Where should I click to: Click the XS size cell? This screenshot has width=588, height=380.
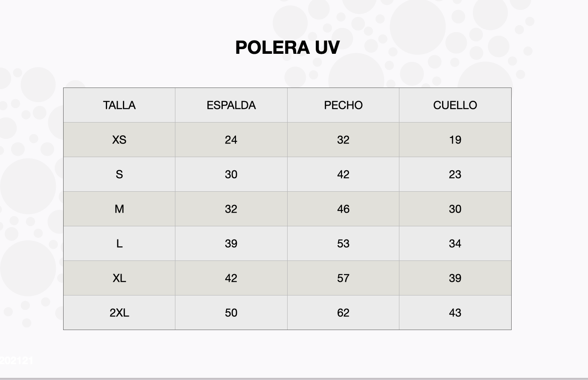(x=119, y=140)
